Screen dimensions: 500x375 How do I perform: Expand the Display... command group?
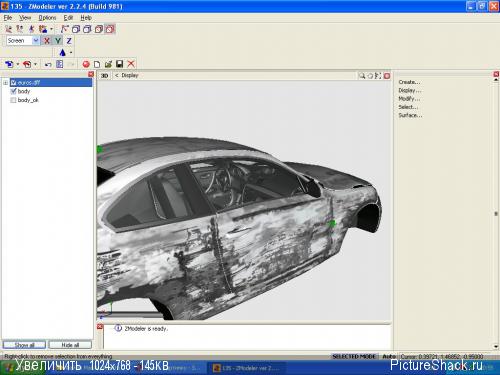410,90
